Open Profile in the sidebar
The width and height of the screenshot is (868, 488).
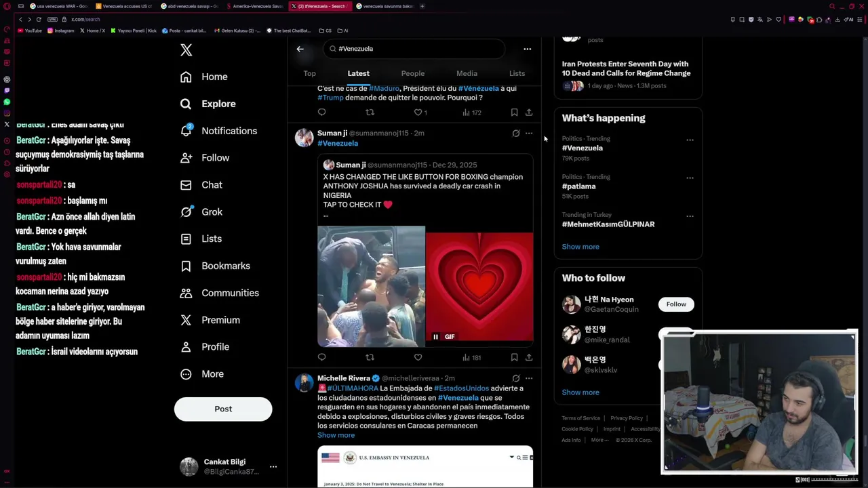[x=205, y=347]
